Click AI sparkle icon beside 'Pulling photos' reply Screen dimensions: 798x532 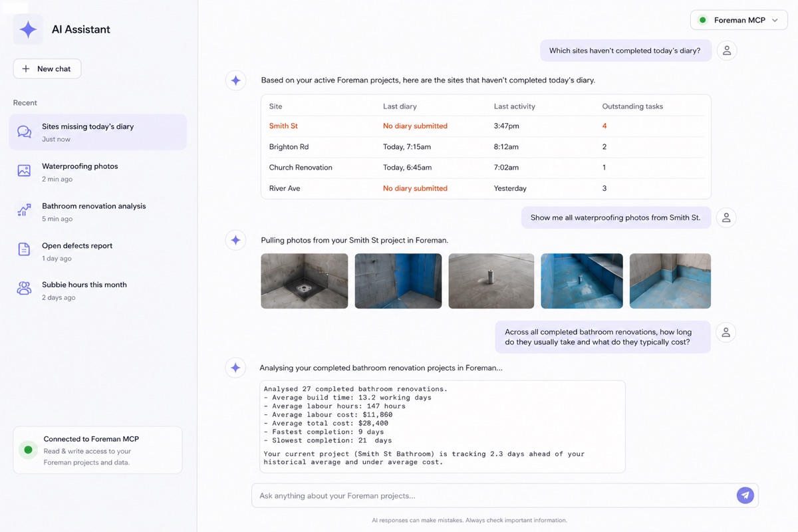click(x=236, y=240)
